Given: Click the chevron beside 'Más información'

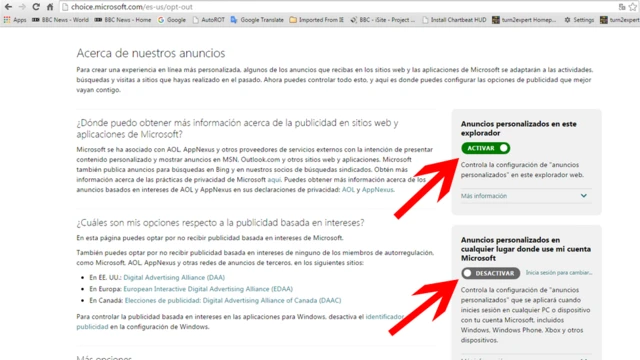Looking at the screenshot, I should tap(584, 196).
